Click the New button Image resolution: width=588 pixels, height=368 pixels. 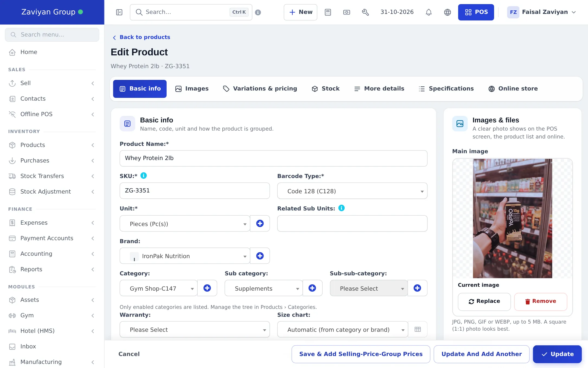(301, 12)
